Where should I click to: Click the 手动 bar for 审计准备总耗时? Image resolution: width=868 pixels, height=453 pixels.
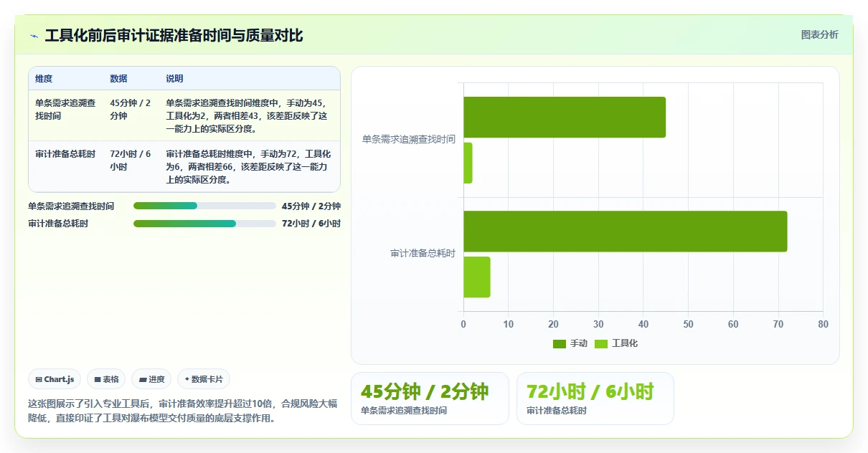(x=626, y=232)
